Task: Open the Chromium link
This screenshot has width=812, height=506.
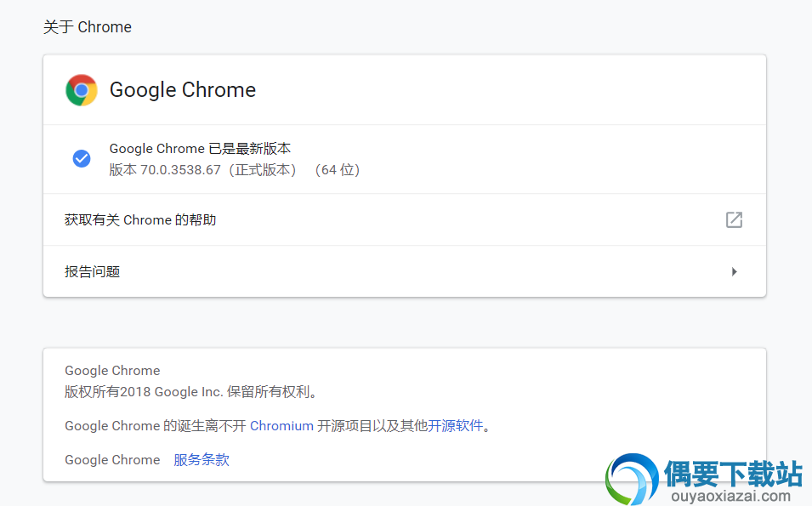Action: coord(281,426)
